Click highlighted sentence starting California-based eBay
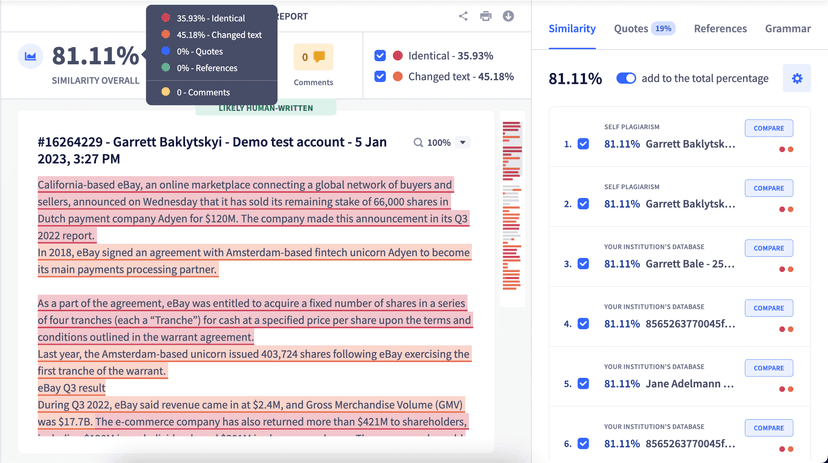The width and height of the screenshot is (828, 463). (252, 210)
